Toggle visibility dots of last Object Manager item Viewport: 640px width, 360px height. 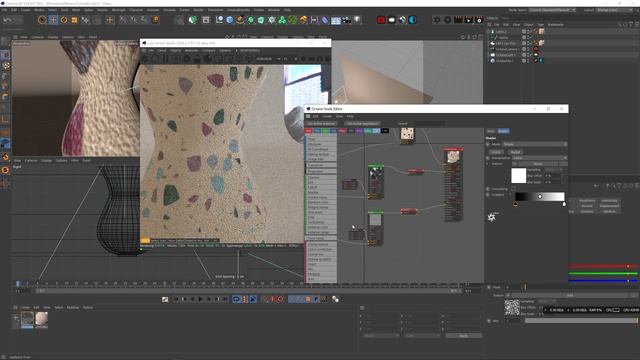click(529, 60)
